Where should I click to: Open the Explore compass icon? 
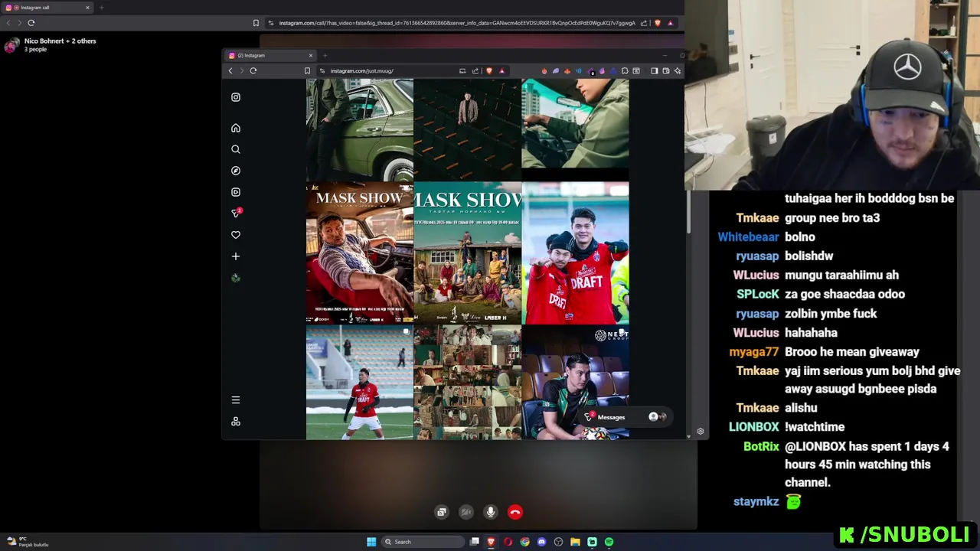pyautogui.click(x=236, y=171)
